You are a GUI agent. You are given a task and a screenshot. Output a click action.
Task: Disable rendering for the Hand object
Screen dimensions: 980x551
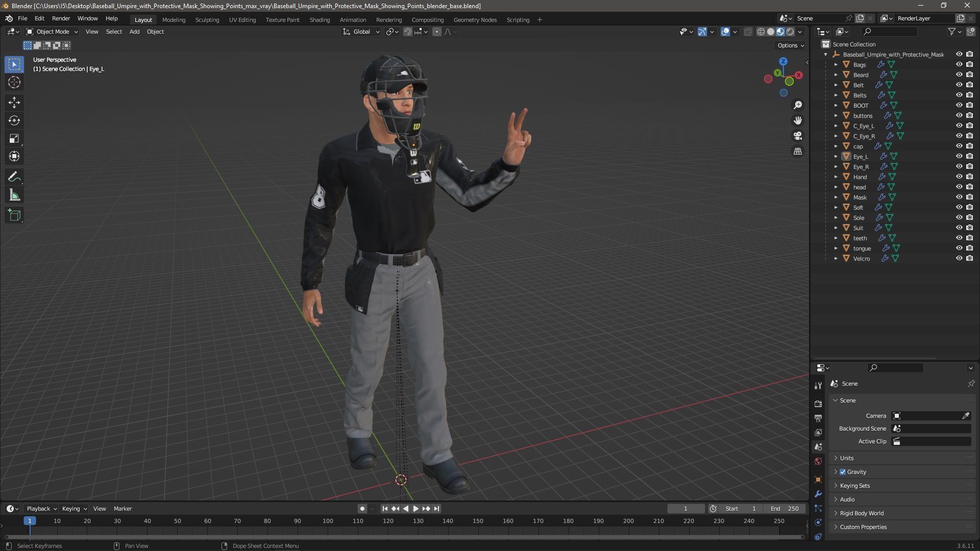(969, 177)
